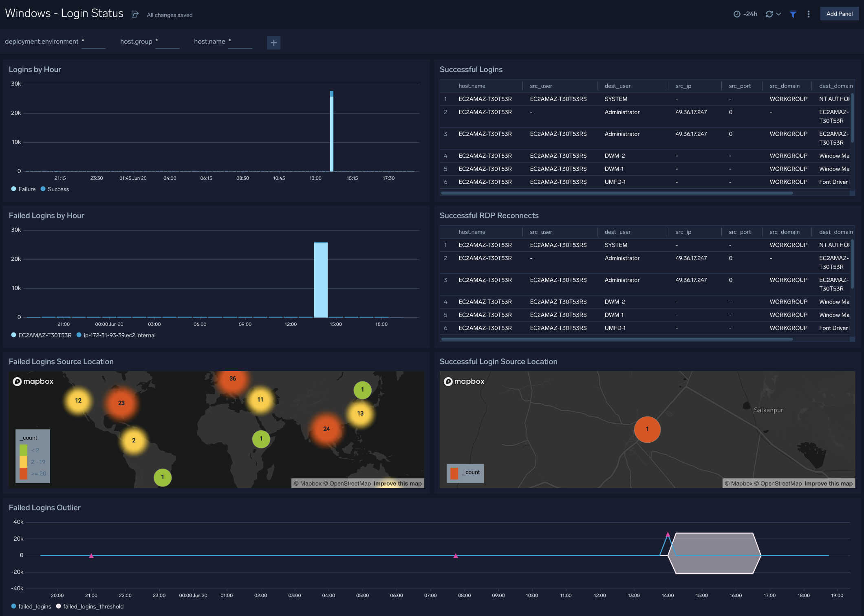The height and width of the screenshot is (616, 864).
Task: Open the -24h time range picker
Action: 745,14
